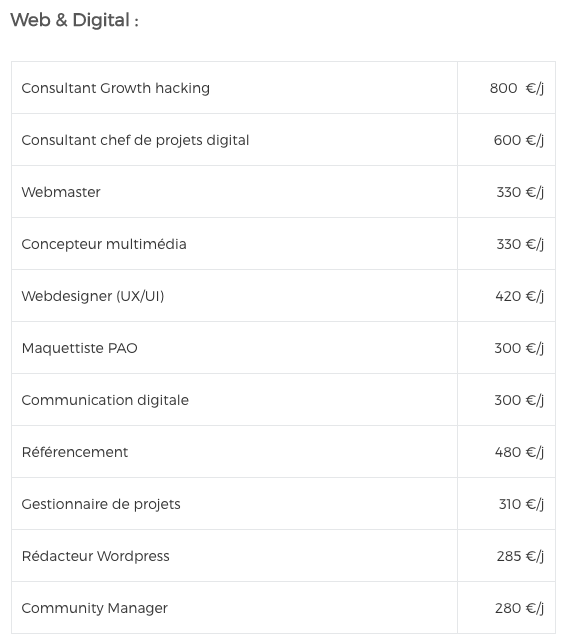This screenshot has height=640, width=561.
Task: Click the Web & Digital heading
Action: click(x=74, y=20)
